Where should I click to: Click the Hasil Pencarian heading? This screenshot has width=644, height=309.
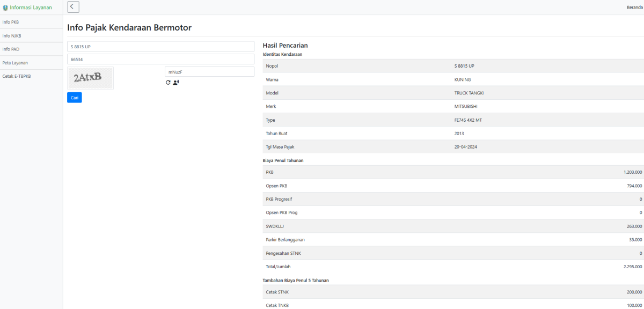[285, 46]
